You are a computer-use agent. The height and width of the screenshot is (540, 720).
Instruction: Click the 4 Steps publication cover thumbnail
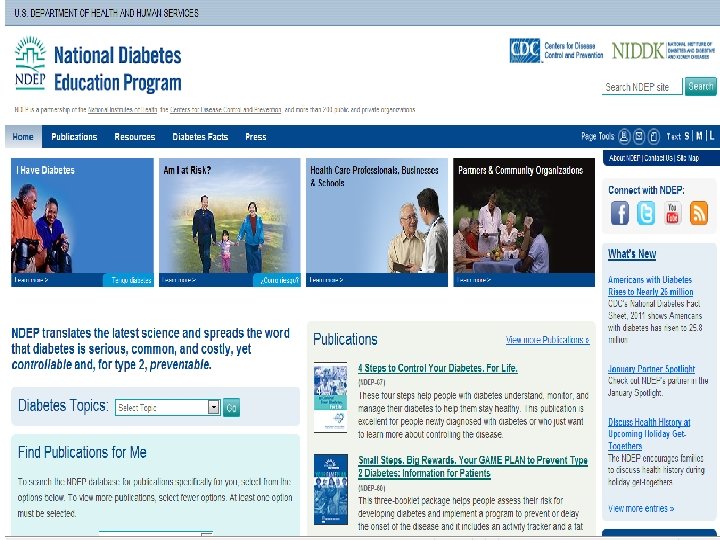pos(331,397)
